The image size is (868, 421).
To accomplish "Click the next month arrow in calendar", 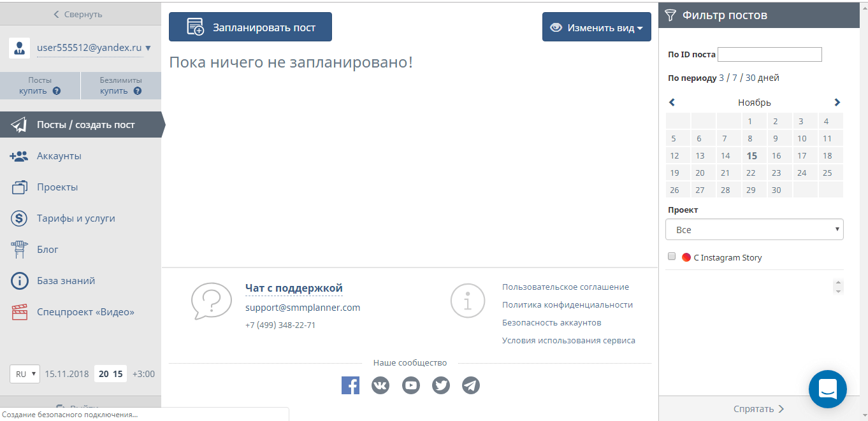I will pyautogui.click(x=837, y=103).
